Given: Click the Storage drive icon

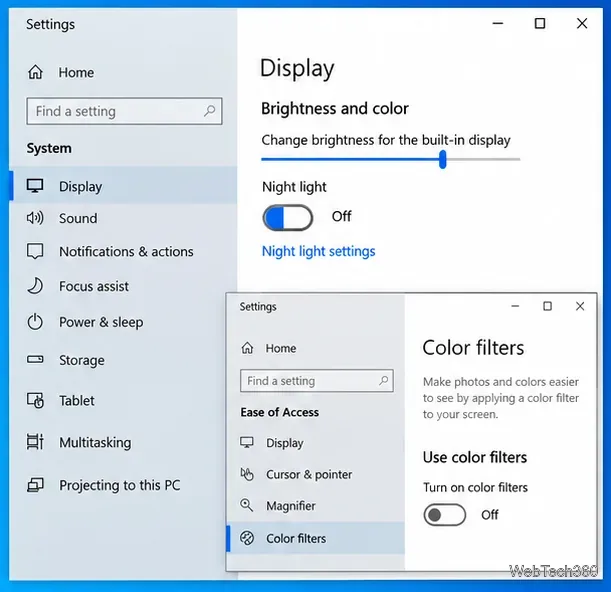Looking at the screenshot, I should (x=35, y=359).
